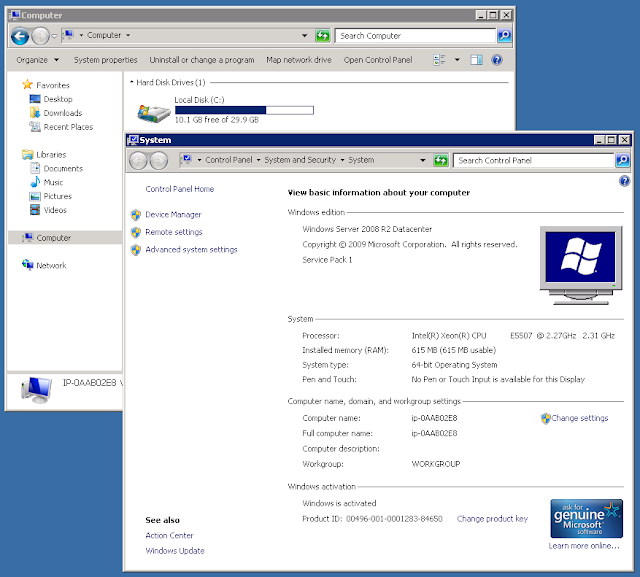Open Action Center link
Image resolution: width=640 pixels, height=577 pixels.
tap(169, 535)
